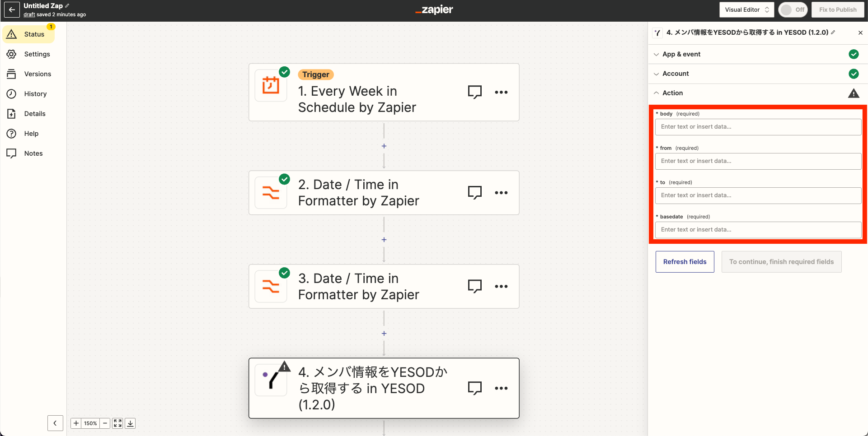Image resolution: width=868 pixels, height=436 pixels.
Task: Toggle the zap On/Off switch
Action: point(793,9)
